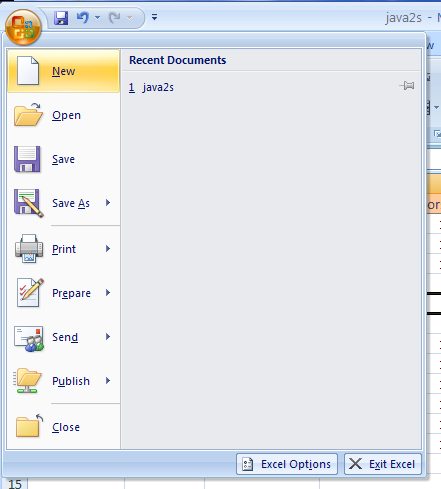Viewport: 441px width, 489px height.
Task: Expand the Save As submenu arrow
Action: tap(108, 203)
